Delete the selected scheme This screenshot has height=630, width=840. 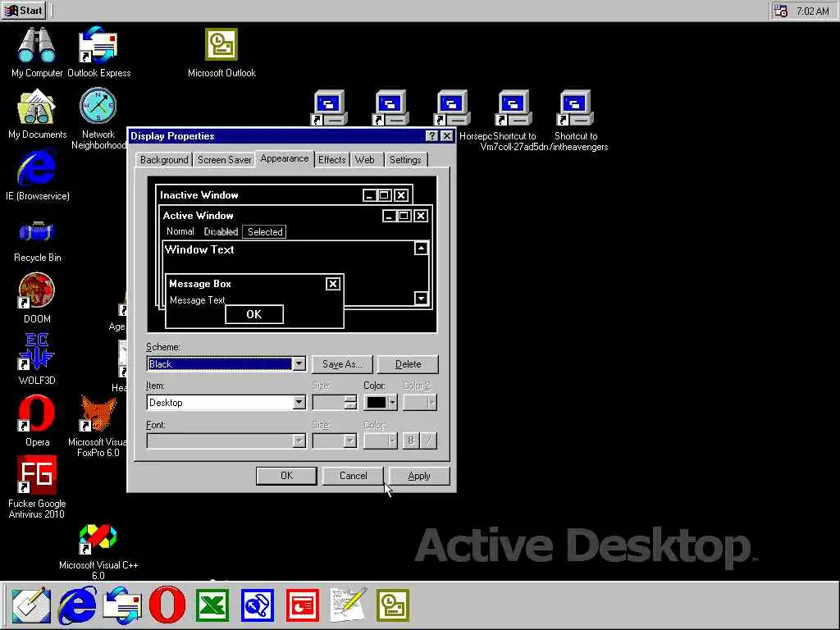coord(409,364)
